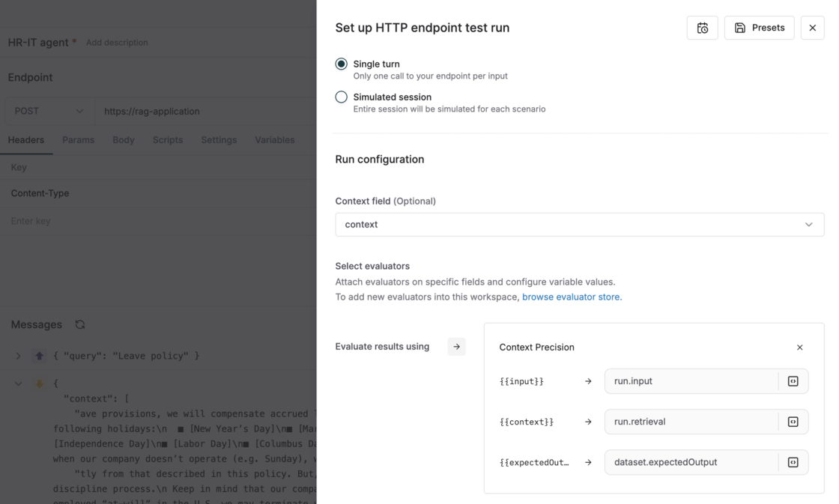Open the scheduled runs calendar icon
839x504 pixels.
pyautogui.click(x=702, y=28)
